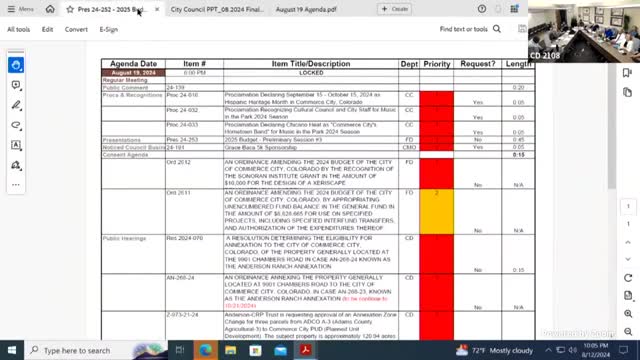Click the red priority cell for Res 2024-070
The height and width of the screenshot is (360, 640).
click(x=436, y=254)
